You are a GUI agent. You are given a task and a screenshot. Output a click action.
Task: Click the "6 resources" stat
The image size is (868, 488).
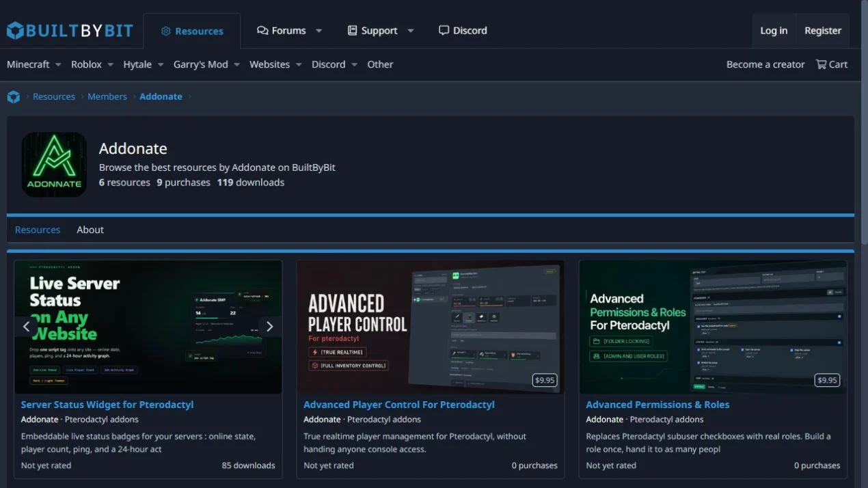click(x=124, y=182)
